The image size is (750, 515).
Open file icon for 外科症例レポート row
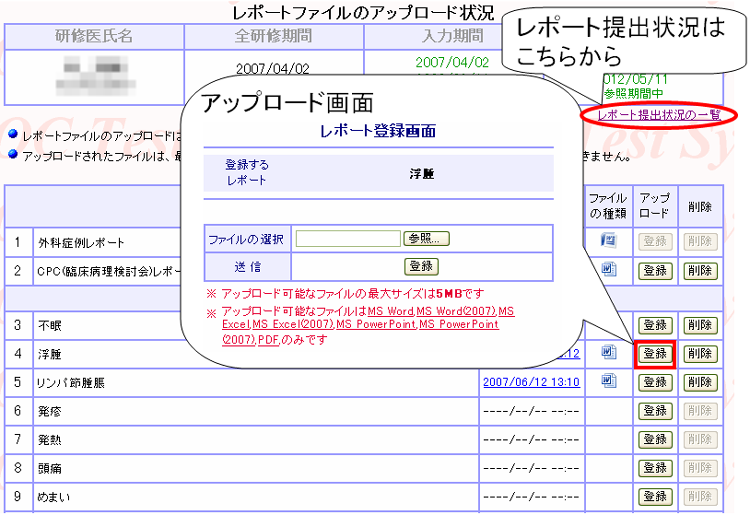tap(608, 241)
